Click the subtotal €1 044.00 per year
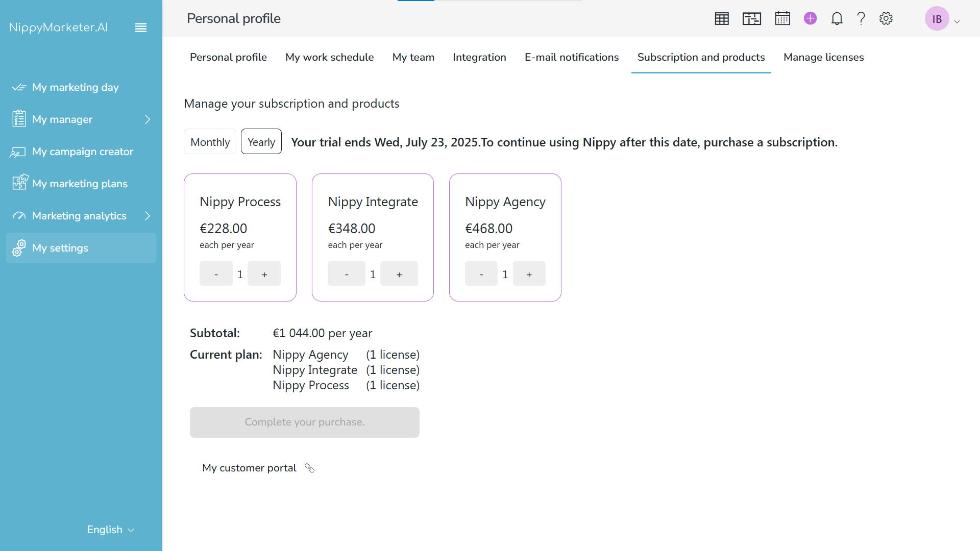 point(323,333)
